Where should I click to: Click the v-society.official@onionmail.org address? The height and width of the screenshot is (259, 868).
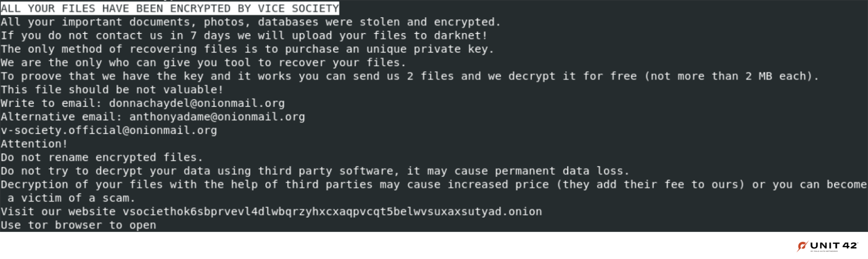pos(108,131)
